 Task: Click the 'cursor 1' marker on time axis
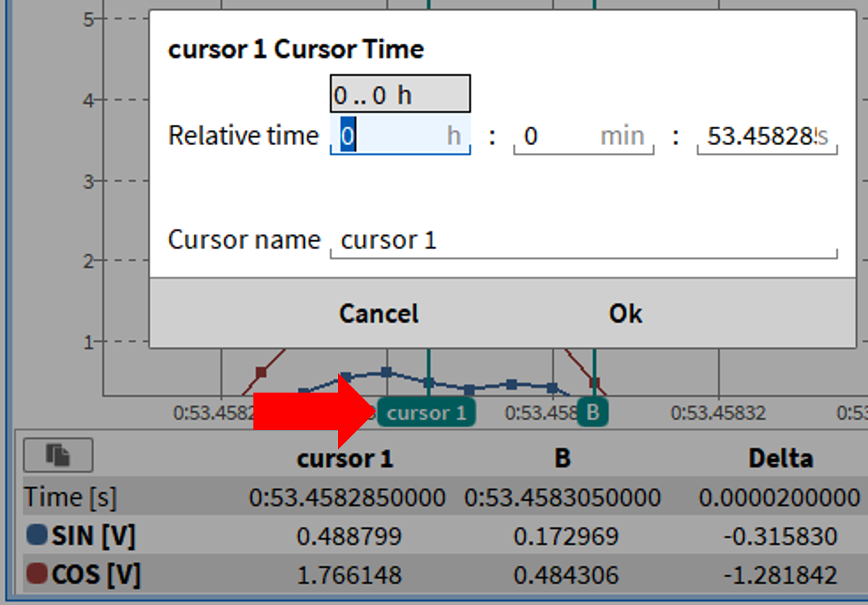[426, 413]
